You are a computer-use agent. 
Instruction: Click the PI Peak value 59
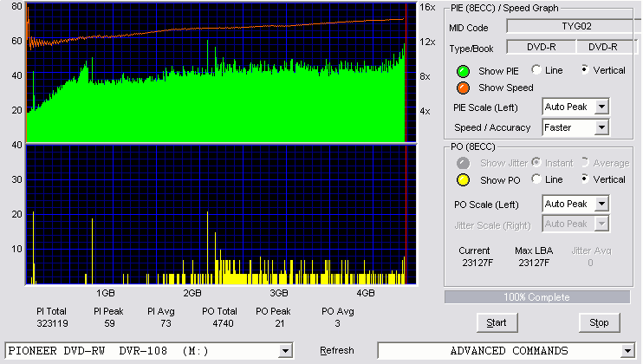tap(109, 323)
